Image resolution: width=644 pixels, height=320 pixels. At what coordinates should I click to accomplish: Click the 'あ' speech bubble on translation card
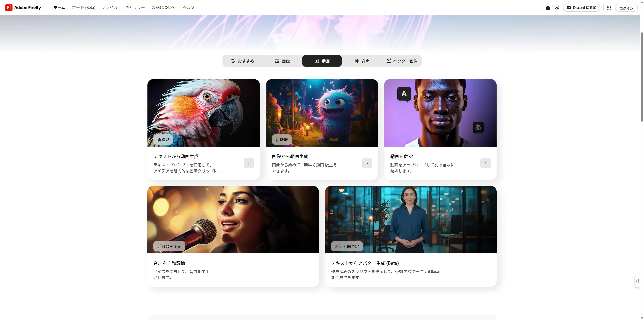click(x=478, y=127)
